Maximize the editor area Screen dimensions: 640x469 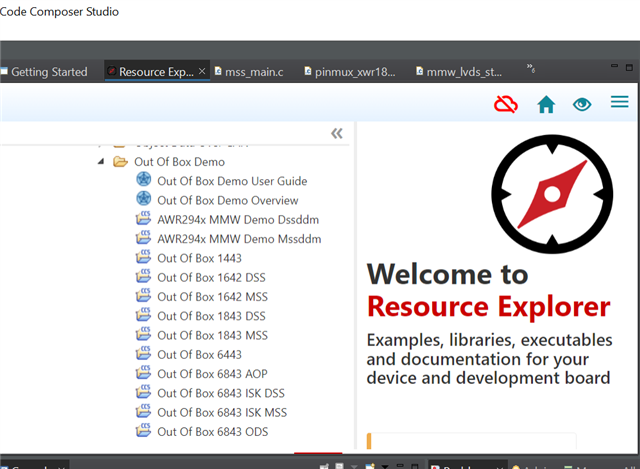tap(629, 67)
